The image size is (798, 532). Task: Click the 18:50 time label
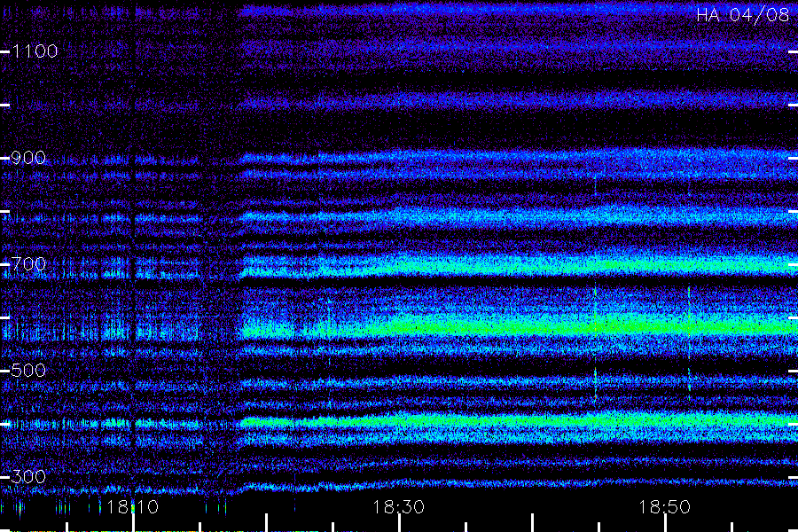[665, 507]
